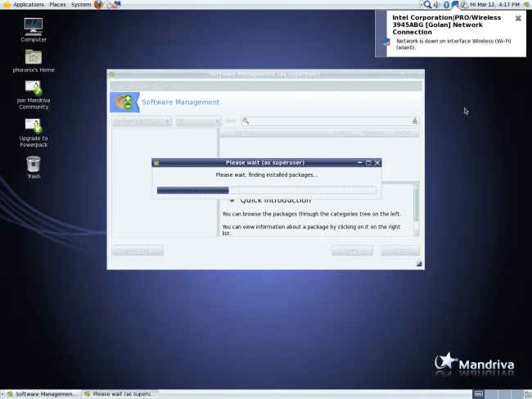Click the Intel Corporation notification title

coord(447,25)
